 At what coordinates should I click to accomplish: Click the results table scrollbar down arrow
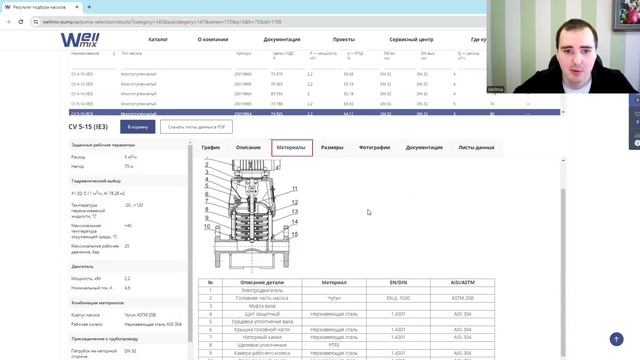point(563,112)
